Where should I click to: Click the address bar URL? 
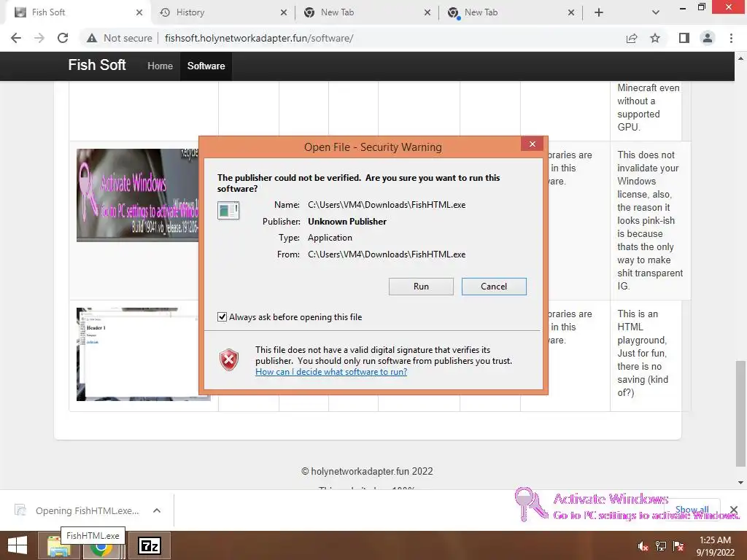tap(259, 38)
